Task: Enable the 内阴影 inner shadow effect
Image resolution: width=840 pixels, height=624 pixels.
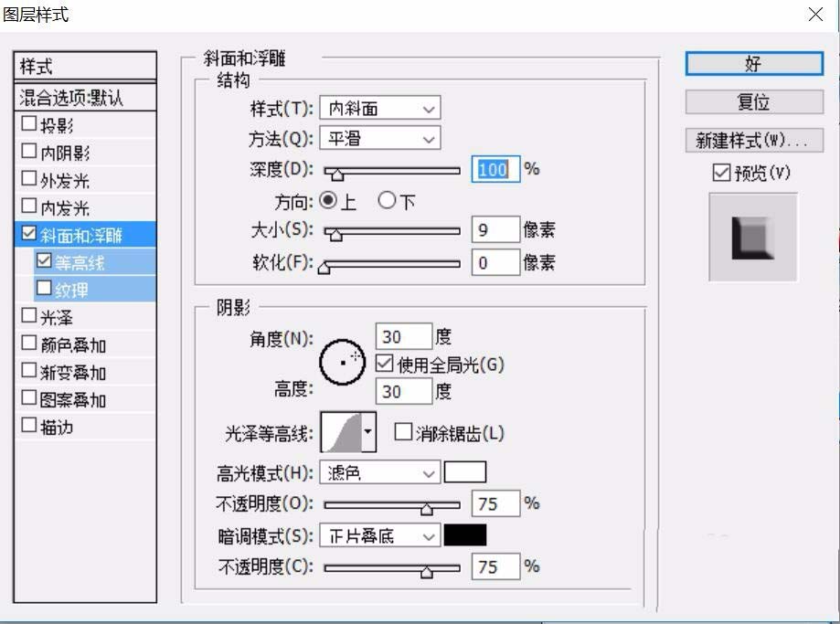Action: pyautogui.click(x=28, y=152)
